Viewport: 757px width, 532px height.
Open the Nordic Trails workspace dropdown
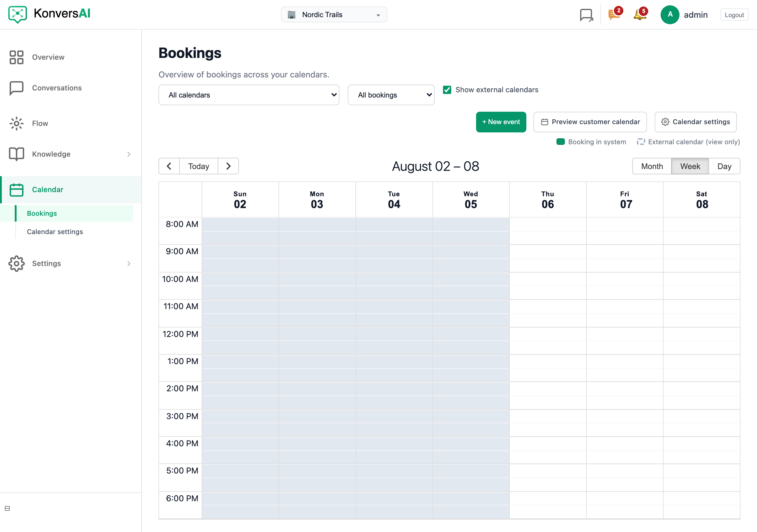click(334, 14)
